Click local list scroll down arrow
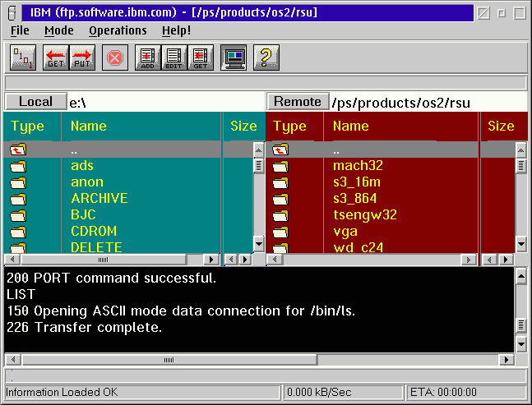 coord(259,244)
